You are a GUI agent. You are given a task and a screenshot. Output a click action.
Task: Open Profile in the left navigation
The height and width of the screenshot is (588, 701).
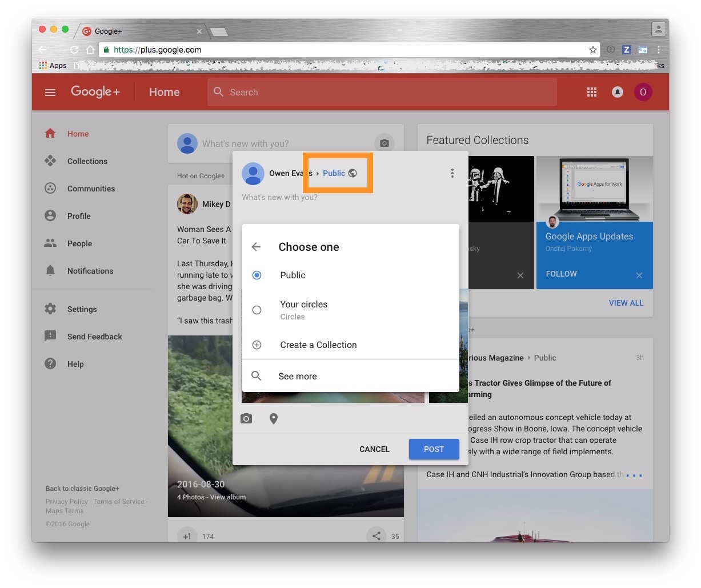tap(79, 216)
